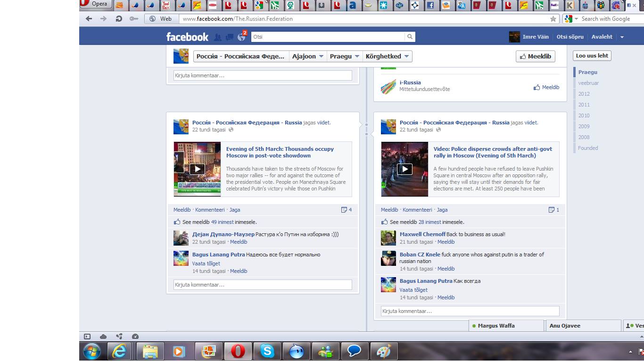The width and height of the screenshot is (644, 362).
Task: Click Kommenteeri under the Thousands occupy post
Action: [x=210, y=210]
